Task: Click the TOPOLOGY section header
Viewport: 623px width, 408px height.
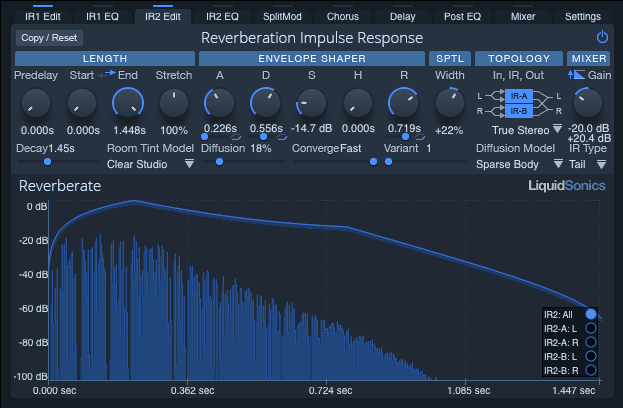Action: [519, 58]
